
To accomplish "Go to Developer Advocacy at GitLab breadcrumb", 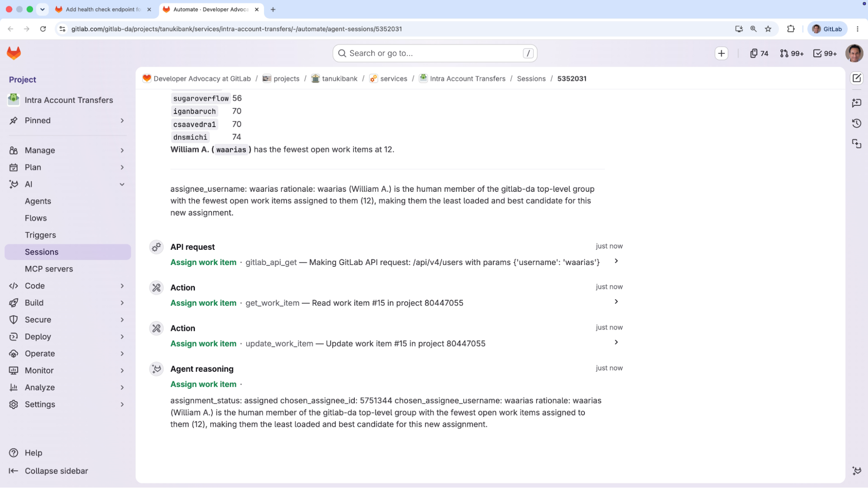I will (202, 79).
